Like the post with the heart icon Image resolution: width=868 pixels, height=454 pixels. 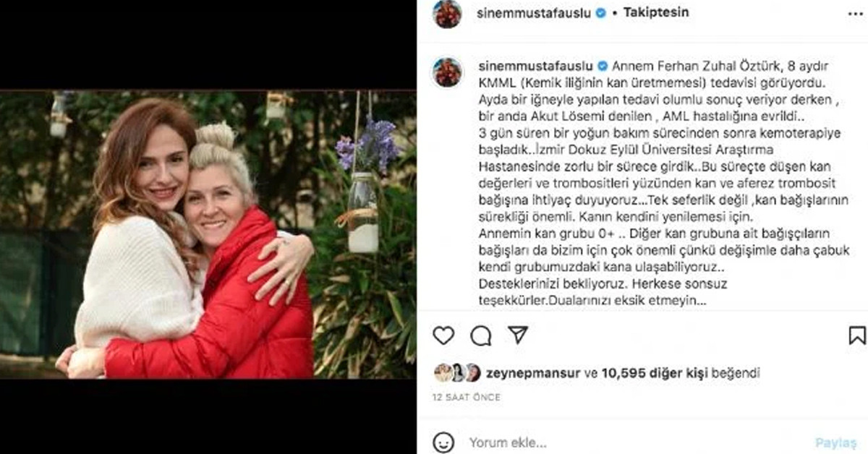click(x=443, y=335)
